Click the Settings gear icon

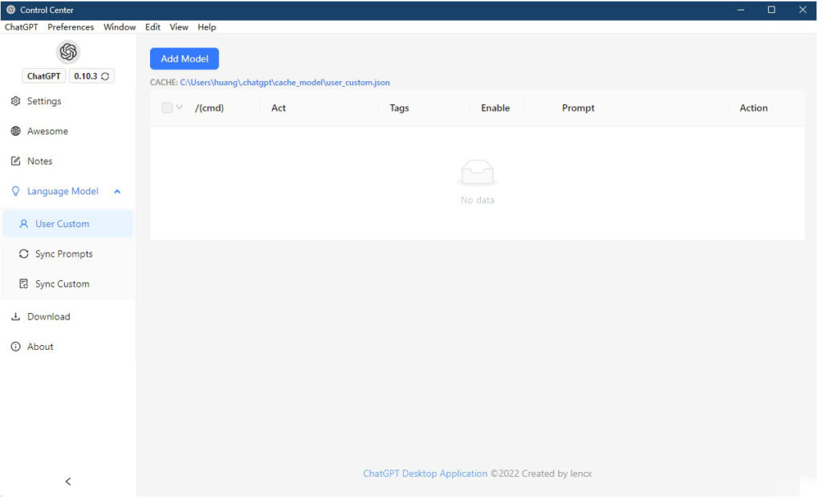coord(16,101)
